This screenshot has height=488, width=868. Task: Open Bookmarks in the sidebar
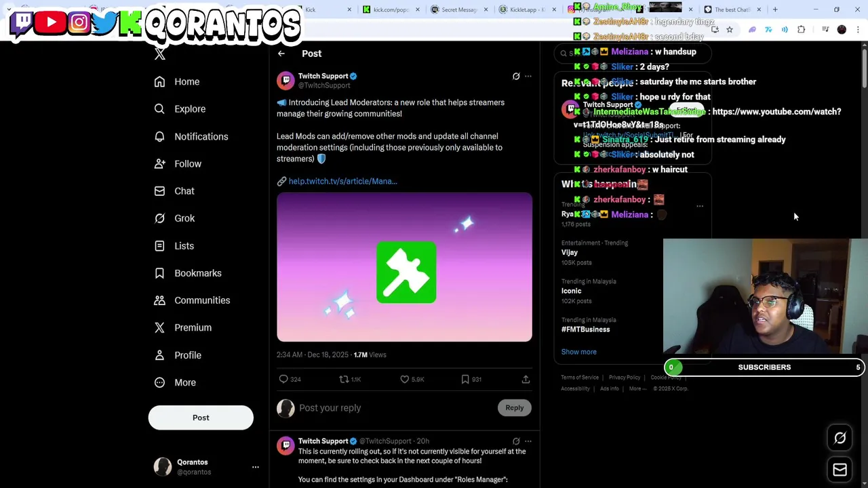tap(187, 273)
